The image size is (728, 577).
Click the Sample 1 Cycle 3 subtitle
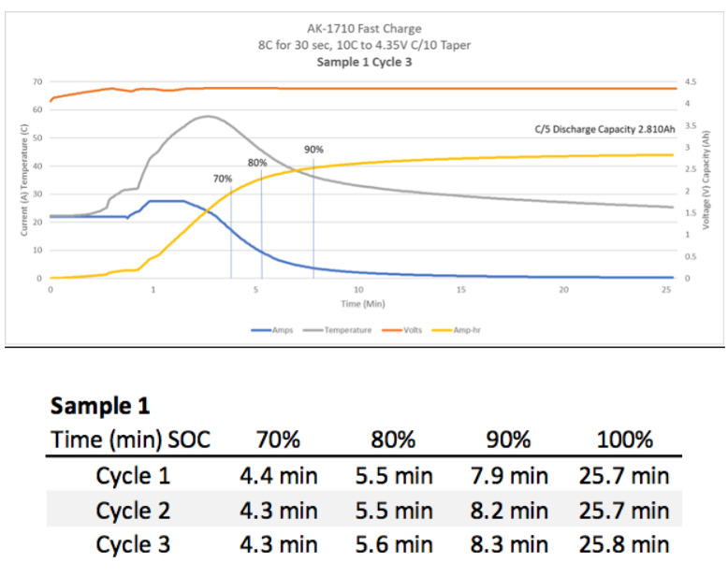pos(364,62)
